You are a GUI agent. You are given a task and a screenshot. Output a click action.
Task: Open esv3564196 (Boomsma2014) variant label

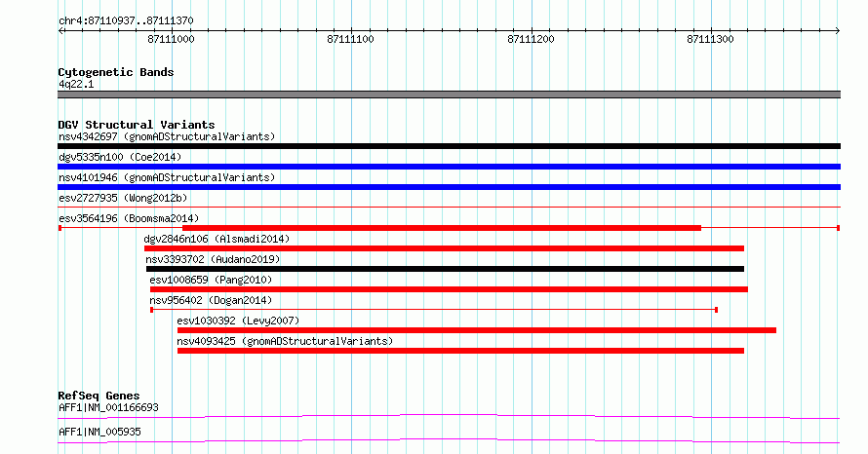(x=129, y=218)
